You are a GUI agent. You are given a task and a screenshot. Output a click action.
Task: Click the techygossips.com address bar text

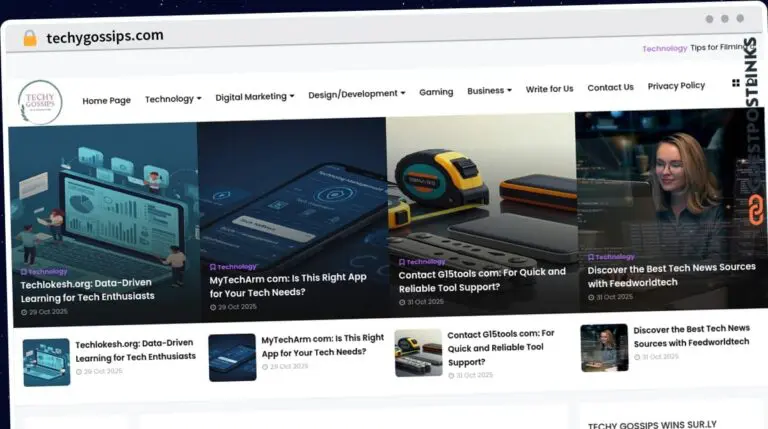(x=105, y=36)
